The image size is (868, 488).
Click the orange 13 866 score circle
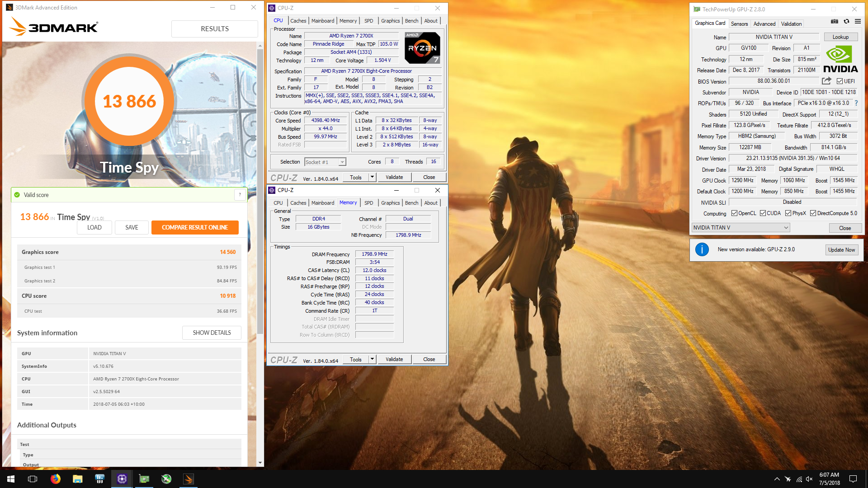[129, 101]
